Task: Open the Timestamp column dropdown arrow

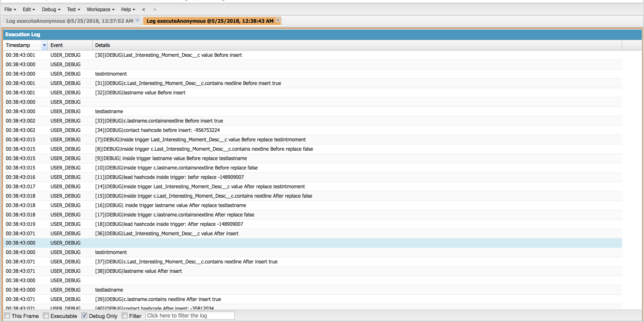Action: click(44, 45)
